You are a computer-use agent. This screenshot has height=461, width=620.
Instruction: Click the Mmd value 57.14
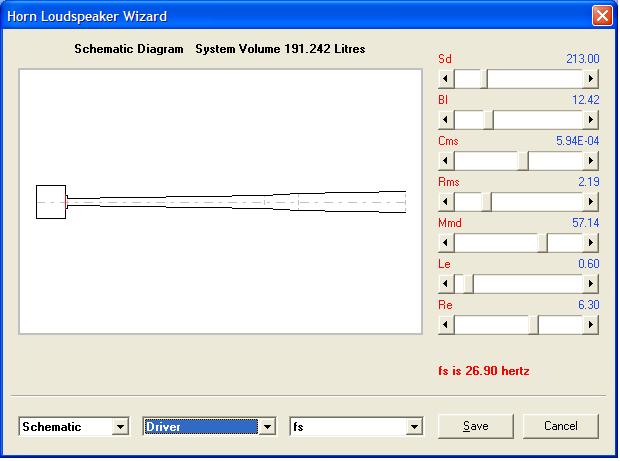pos(586,223)
